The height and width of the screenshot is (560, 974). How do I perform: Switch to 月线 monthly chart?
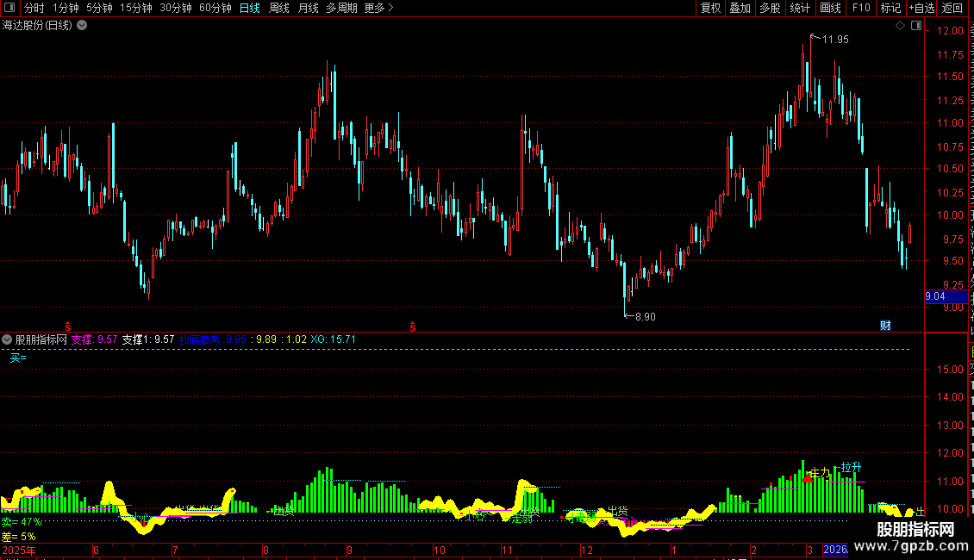(308, 8)
